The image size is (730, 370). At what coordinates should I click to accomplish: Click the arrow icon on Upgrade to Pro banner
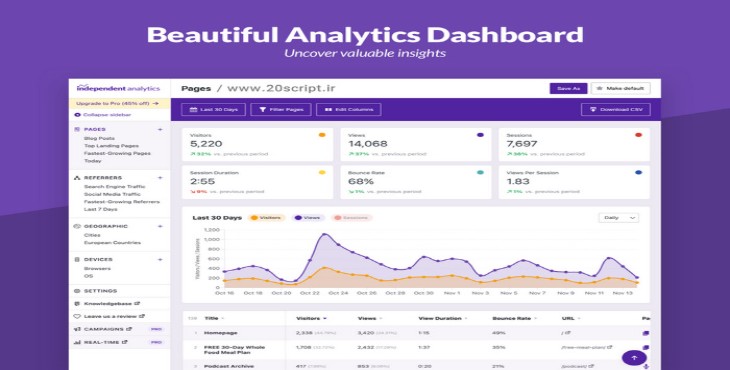tap(155, 104)
